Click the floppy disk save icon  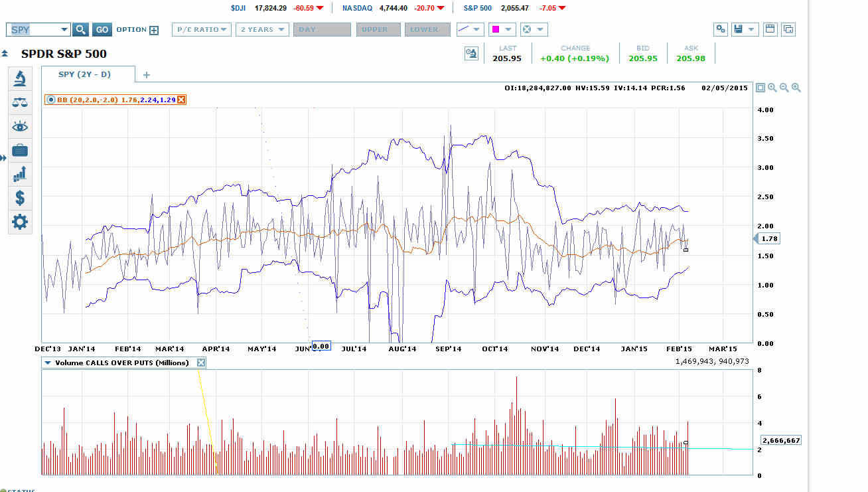[737, 29]
